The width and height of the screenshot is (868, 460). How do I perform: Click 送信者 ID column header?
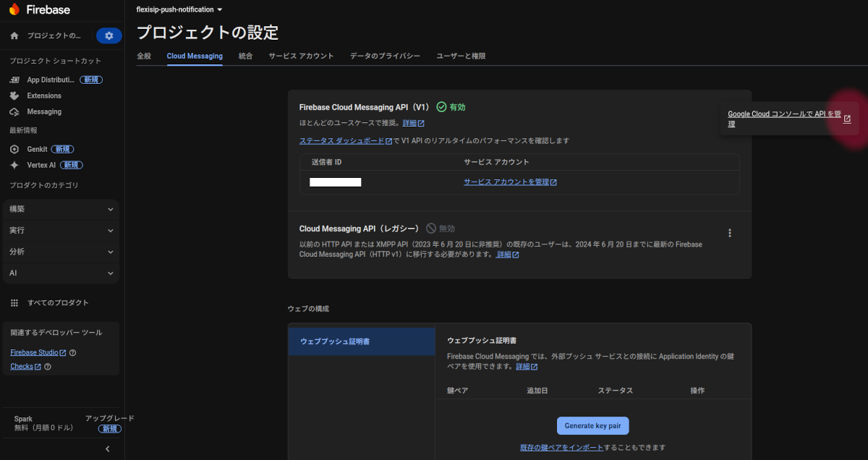[326, 162]
